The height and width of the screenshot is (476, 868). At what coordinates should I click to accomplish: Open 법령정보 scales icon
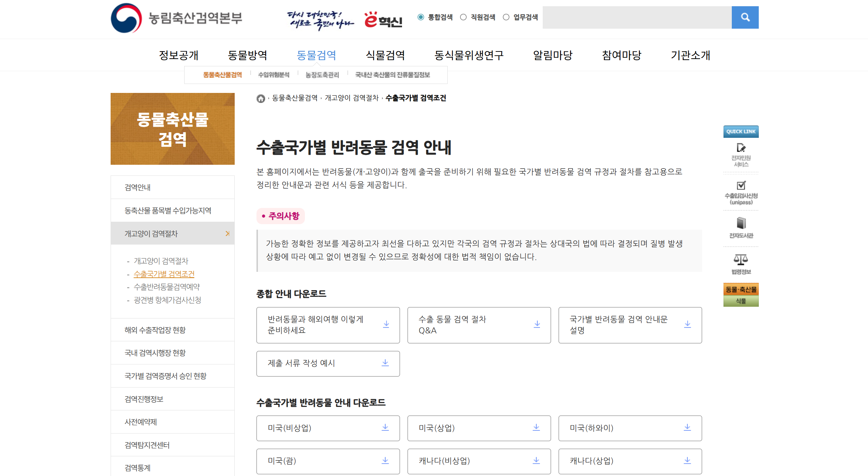coord(740,260)
